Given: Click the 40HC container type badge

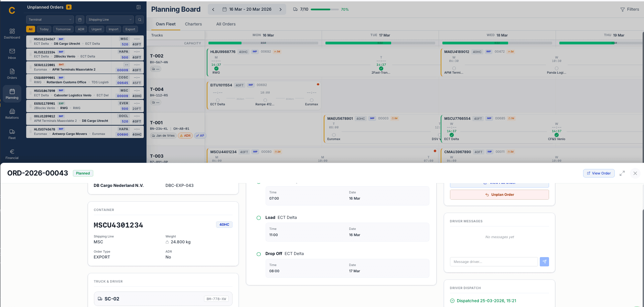Looking at the screenshot, I should [224, 225].
